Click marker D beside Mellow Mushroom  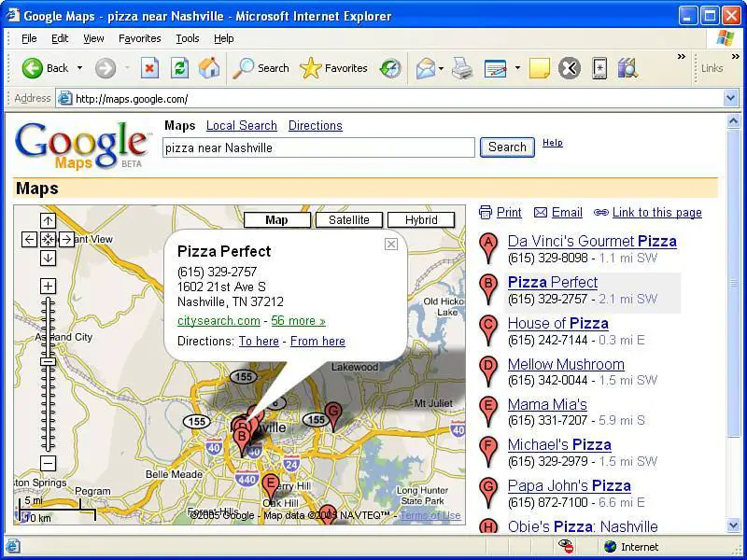[488, 371]
